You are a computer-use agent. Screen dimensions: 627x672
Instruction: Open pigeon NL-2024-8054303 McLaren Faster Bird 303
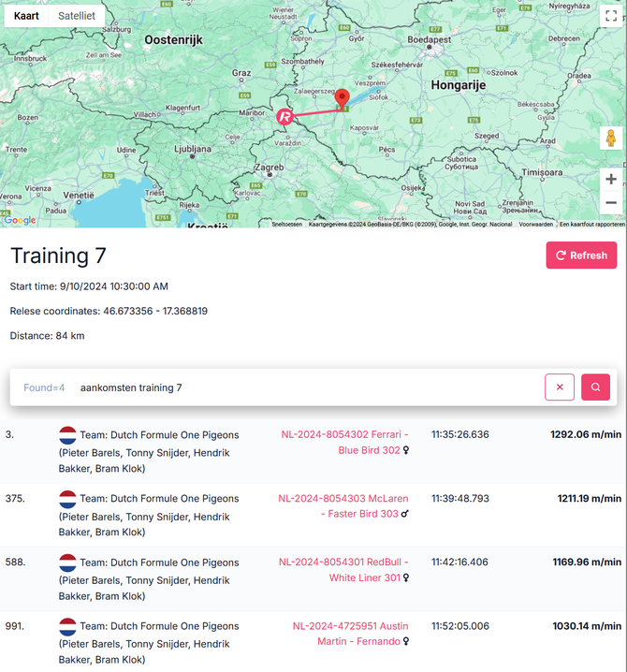[343, 506]
